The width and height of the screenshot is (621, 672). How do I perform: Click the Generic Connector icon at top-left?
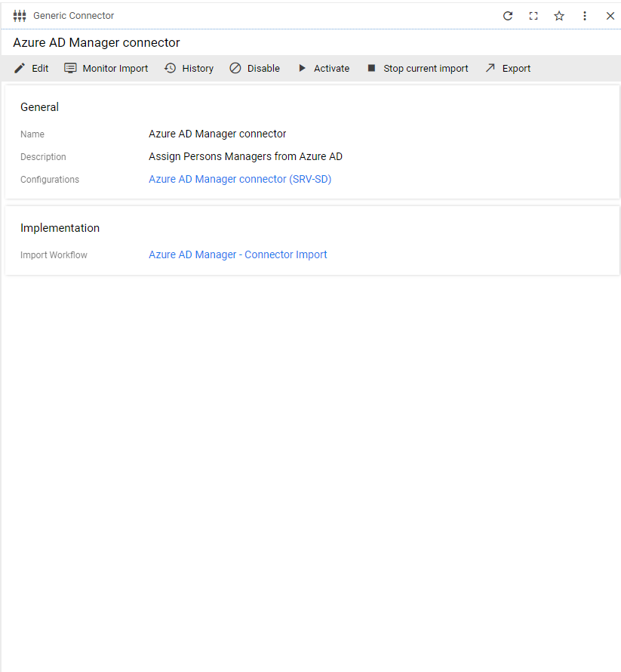click(x=20, y=16)
